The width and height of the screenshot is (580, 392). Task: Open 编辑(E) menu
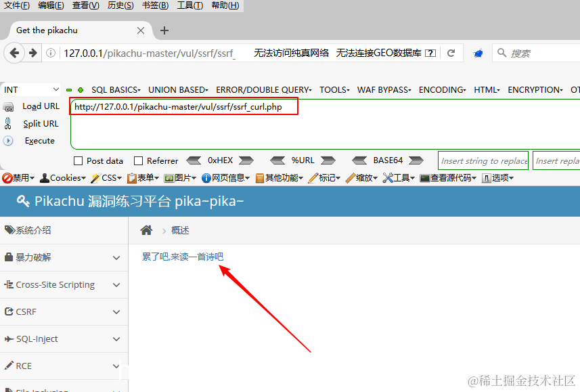[51, 5]
